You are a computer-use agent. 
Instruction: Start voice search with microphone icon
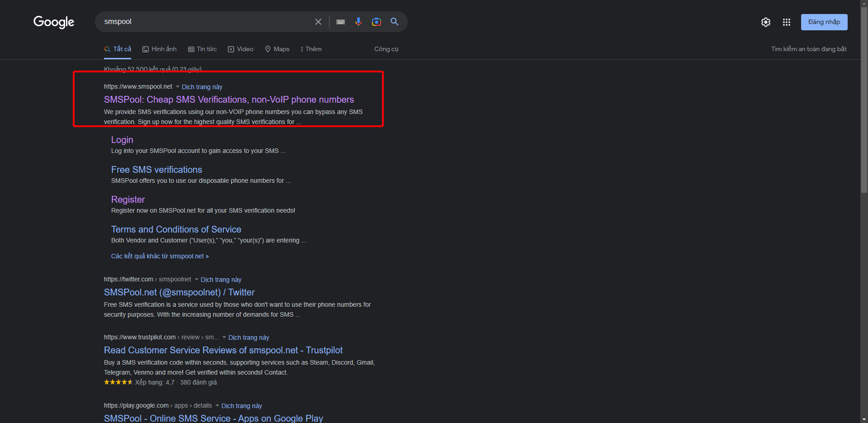pyautogui.click(x=359, y=22)
